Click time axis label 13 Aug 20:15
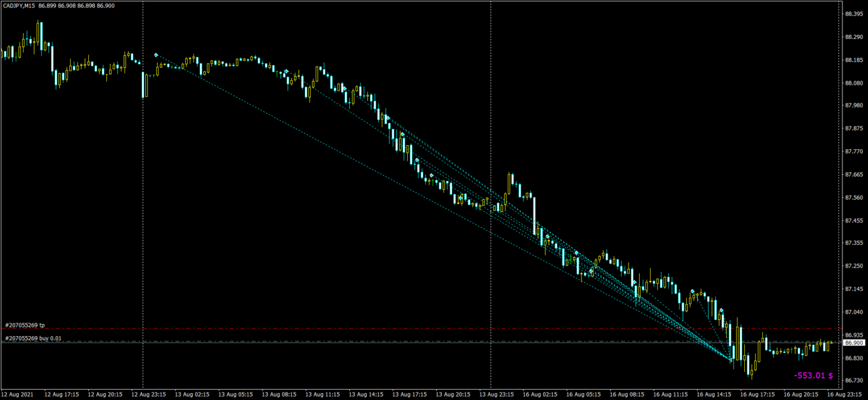 [452, 394]
